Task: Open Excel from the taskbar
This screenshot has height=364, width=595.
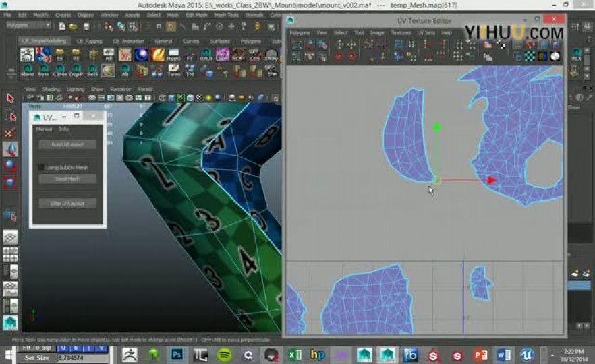Action: [x=295, y=355]
